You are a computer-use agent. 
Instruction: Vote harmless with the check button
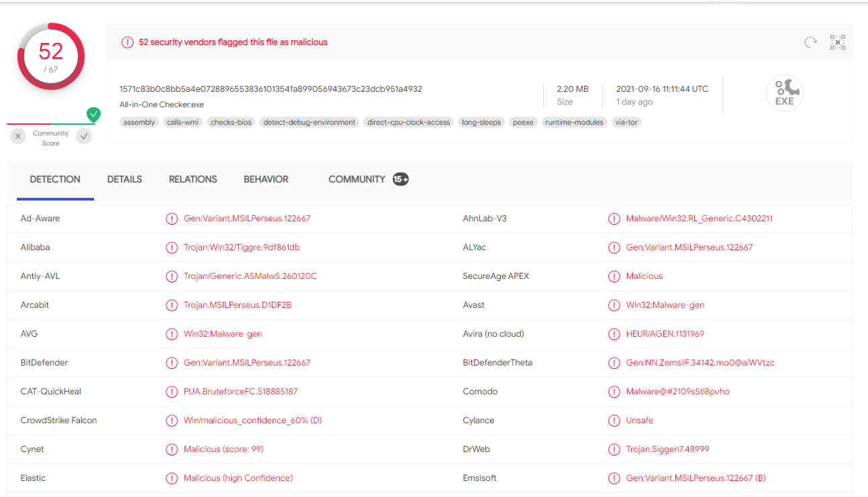84,136
